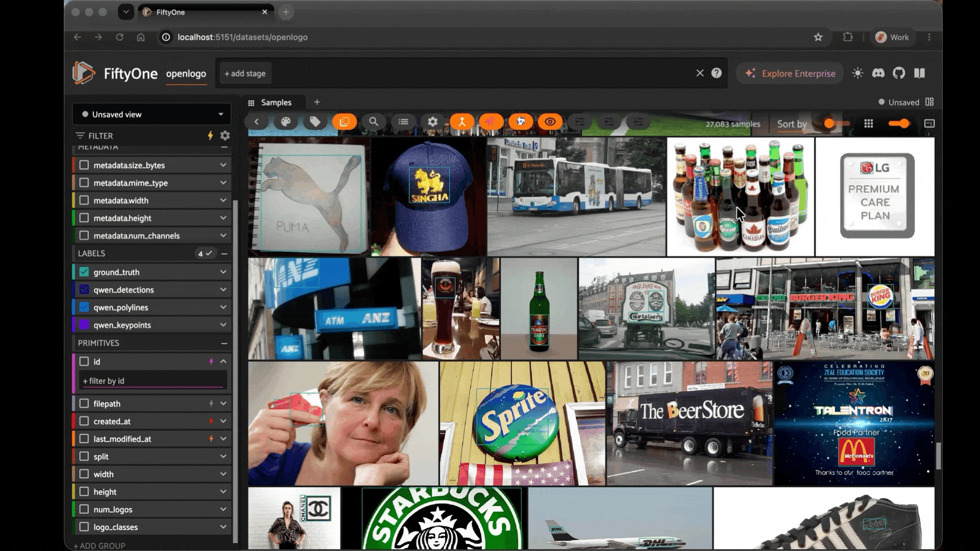Uncheck the ground_truth label checkbox
980x551 pixels.
click(x=84, y=272)
